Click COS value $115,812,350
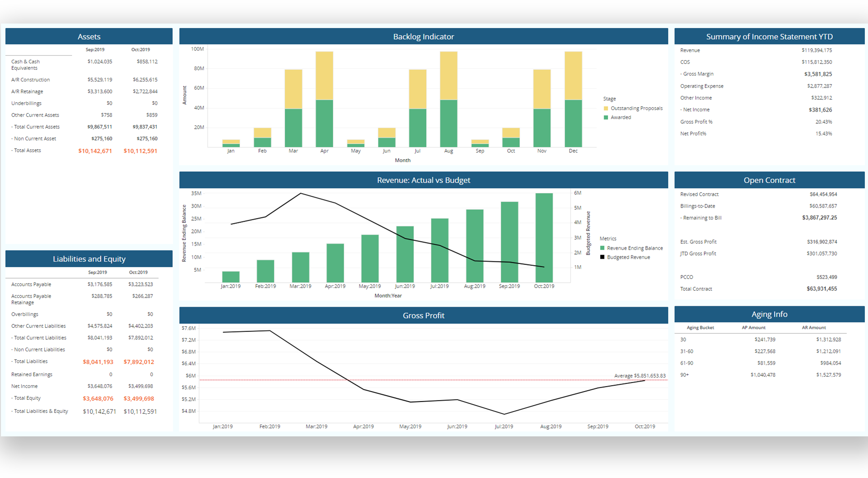 (817, 62)
